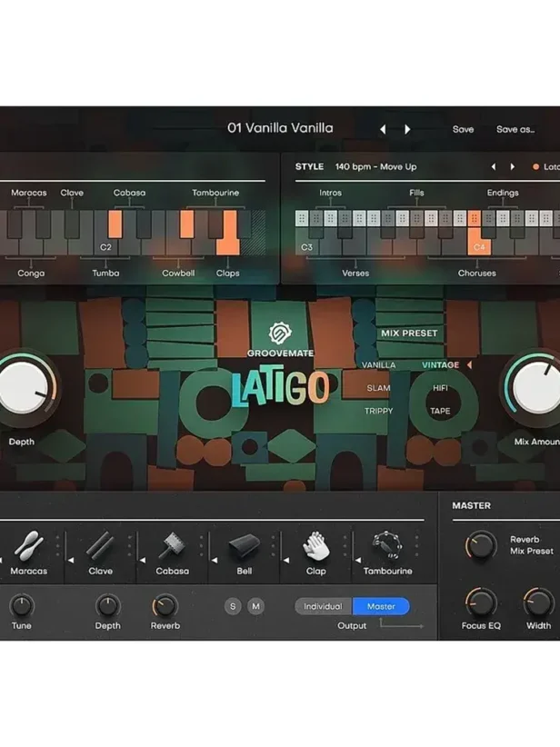This screenshot has height=747, width=560.
Task: Select the Clave sticks instrument icon
Action: pyautogui.click(x=100, y=546)
